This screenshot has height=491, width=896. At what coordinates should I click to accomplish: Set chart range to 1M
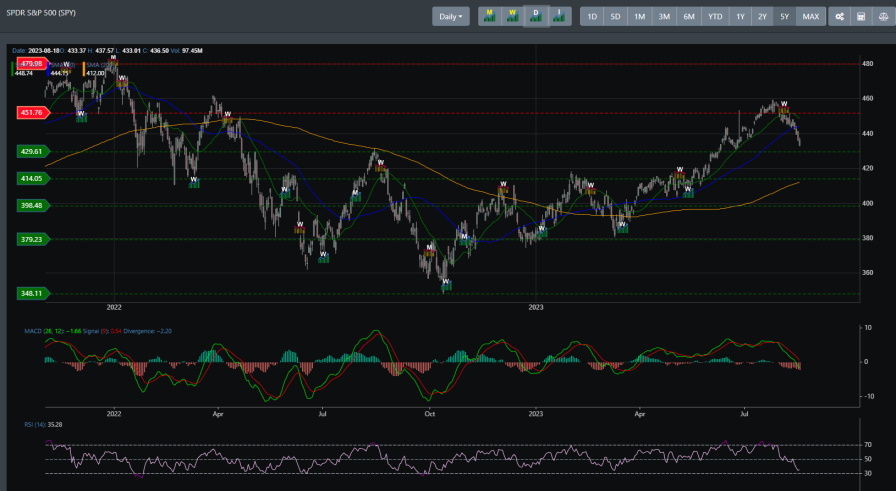[639, 17]
